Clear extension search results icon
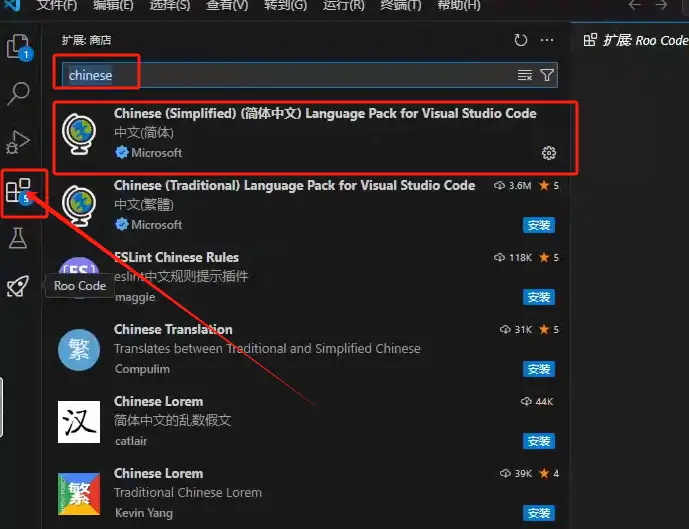The height and width of the screenshot is (529, 689). pyautogui.click(x=525, y=75)
